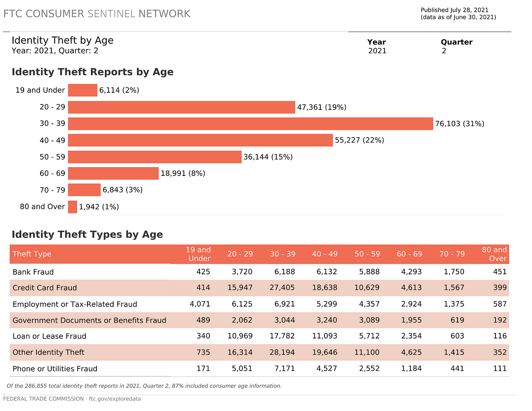Click the 6,188 Bank Fraud cell
Screen dimensions: 532x411
pos(285,272)
